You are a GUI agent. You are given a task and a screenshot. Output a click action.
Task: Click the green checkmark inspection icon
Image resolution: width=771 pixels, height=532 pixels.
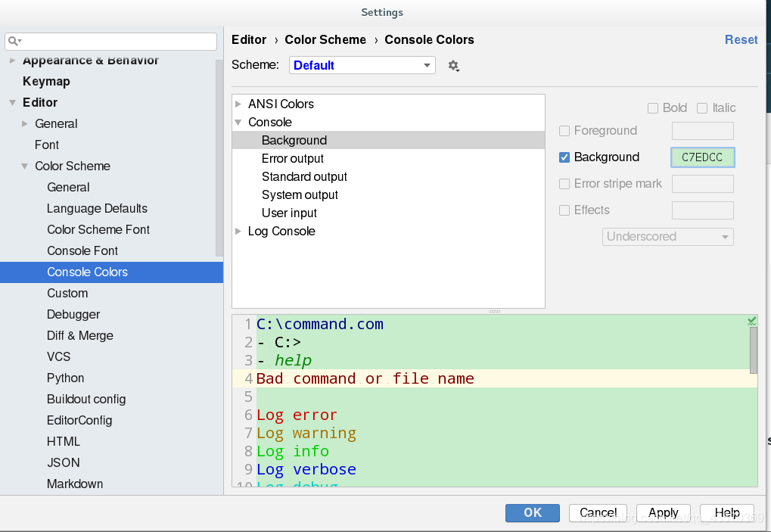[x=751, y=322]
